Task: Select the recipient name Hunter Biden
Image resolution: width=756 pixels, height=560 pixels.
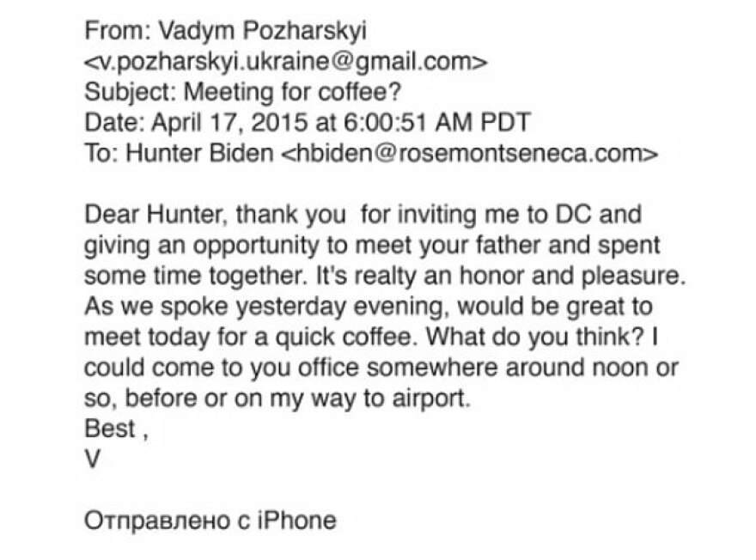Action: click(200, 153)
